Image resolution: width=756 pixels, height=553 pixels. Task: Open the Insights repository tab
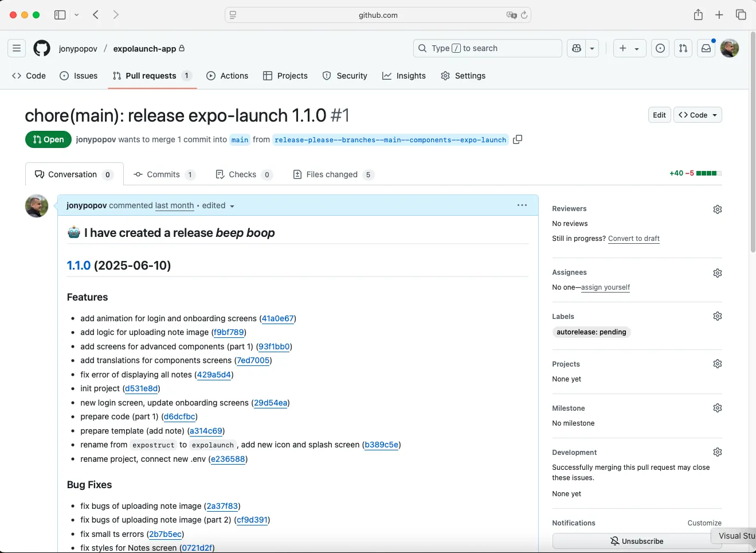tap(404, 76)
